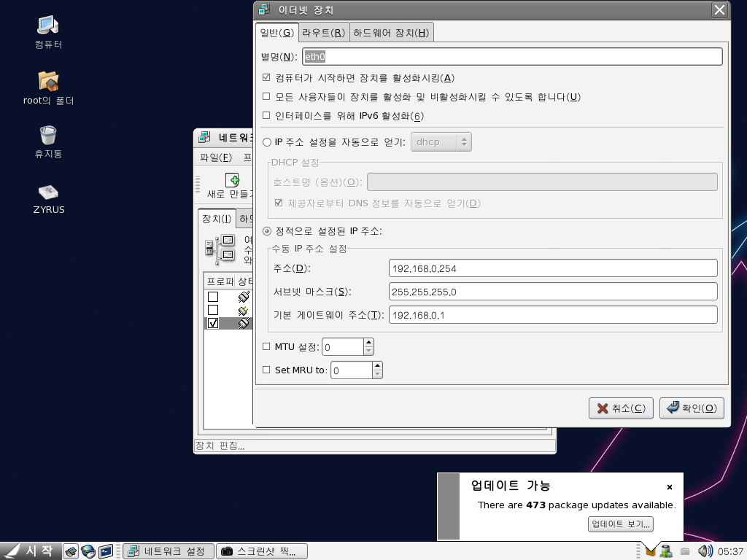Click the 업데이트 보기 button
The width and height of the screenshot is (747, 560).
(x=621, y=524)
